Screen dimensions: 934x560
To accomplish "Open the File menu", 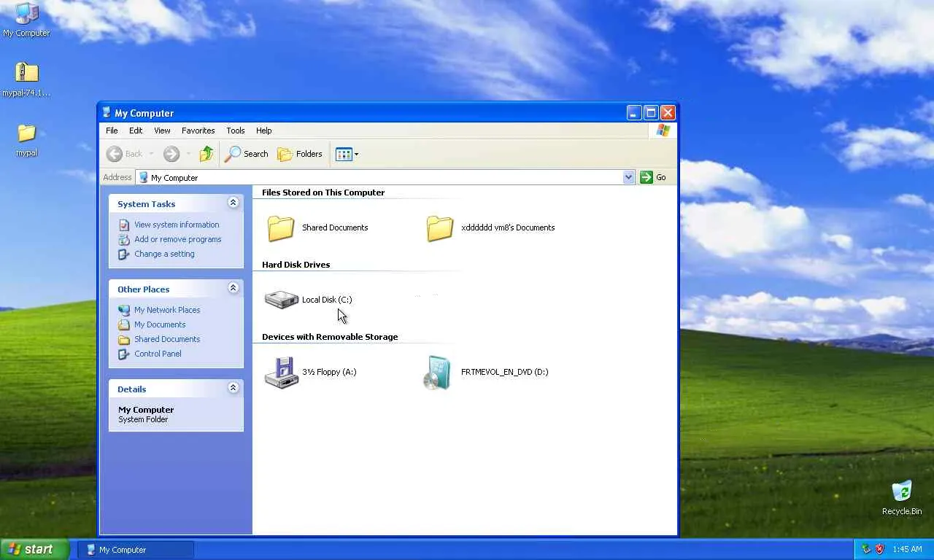I will pyautogui.click(x=112, y=131).
